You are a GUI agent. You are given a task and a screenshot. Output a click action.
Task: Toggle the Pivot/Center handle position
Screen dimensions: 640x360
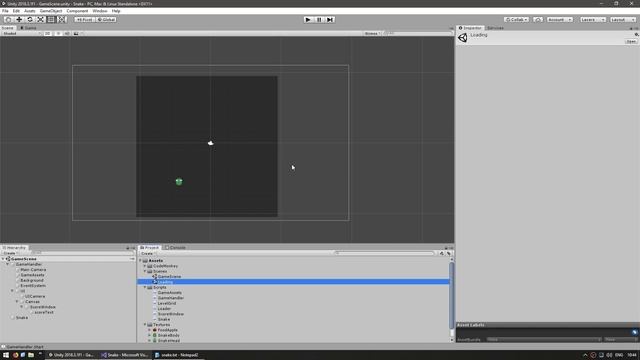coord(84,20)
